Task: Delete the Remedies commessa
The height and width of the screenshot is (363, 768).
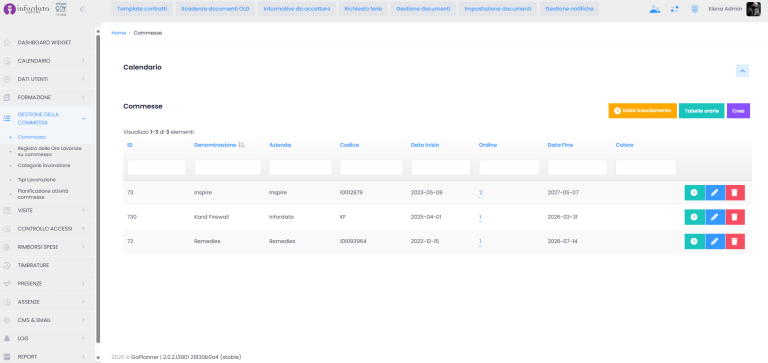Action: pos(735,241)
